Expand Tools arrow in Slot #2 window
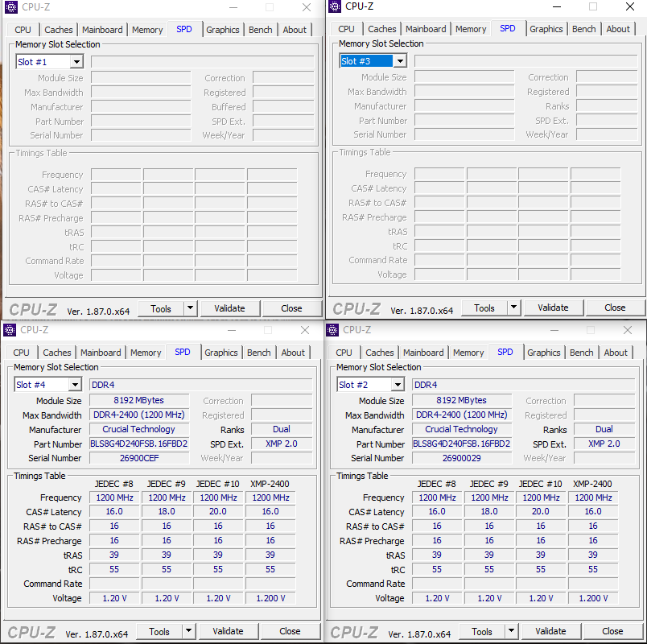 point(511,631)
